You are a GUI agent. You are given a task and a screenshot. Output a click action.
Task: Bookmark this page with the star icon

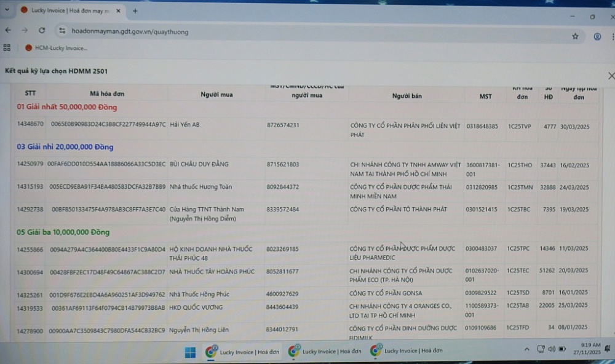[575, 36]
